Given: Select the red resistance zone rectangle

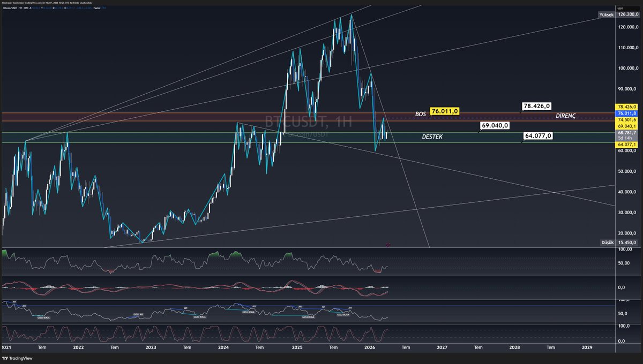Looking at the screenshot, I should (x=308, y=117).
